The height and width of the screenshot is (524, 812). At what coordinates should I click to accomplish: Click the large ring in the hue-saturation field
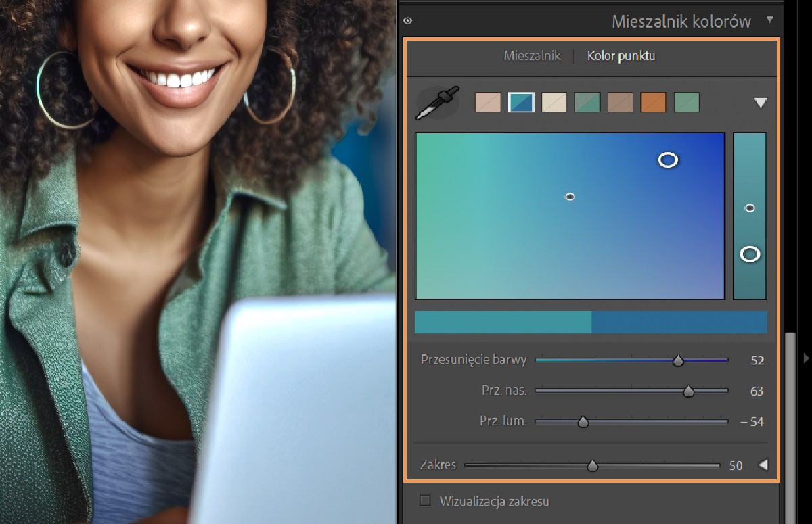668,160
